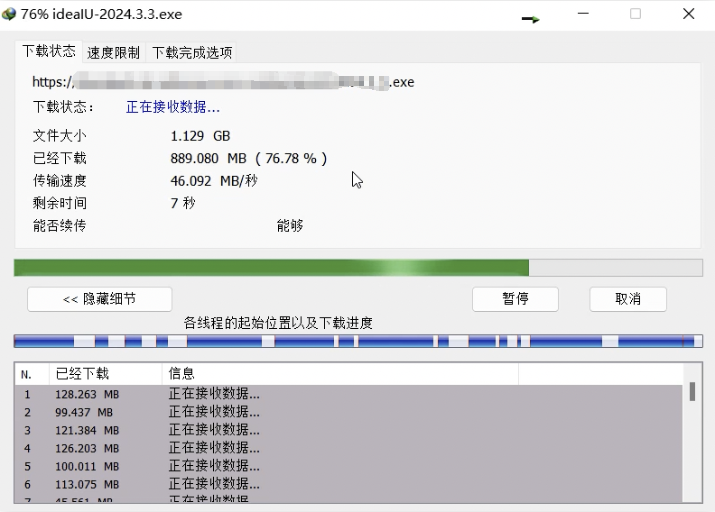715x512 pixels.
Task: Click the 信息 column header
Action: point(339,374)
